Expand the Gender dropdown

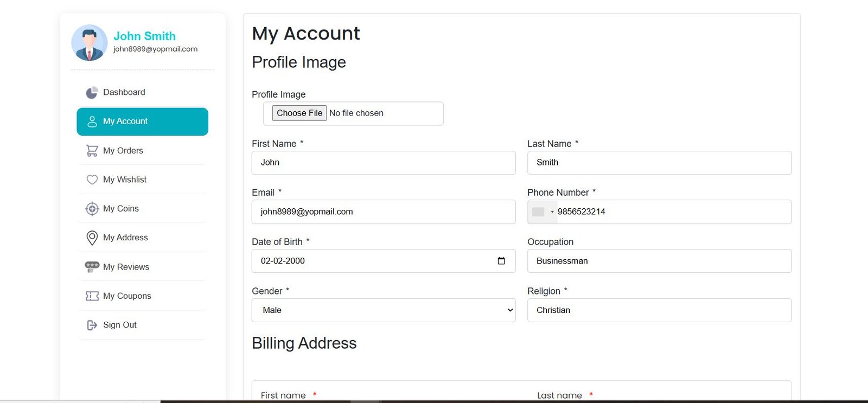(383, 310)
